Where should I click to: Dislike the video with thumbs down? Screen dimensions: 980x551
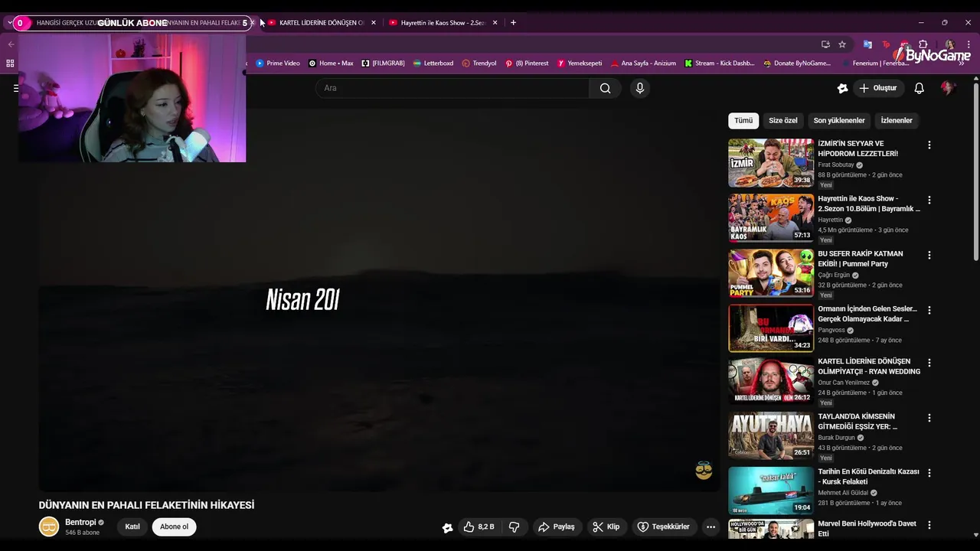(514, 527)
